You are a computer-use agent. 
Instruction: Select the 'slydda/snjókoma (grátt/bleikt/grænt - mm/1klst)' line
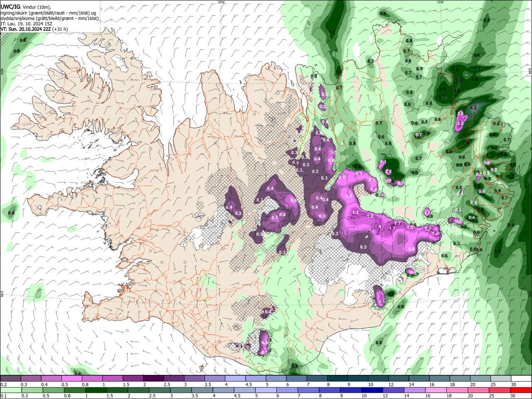49,18
